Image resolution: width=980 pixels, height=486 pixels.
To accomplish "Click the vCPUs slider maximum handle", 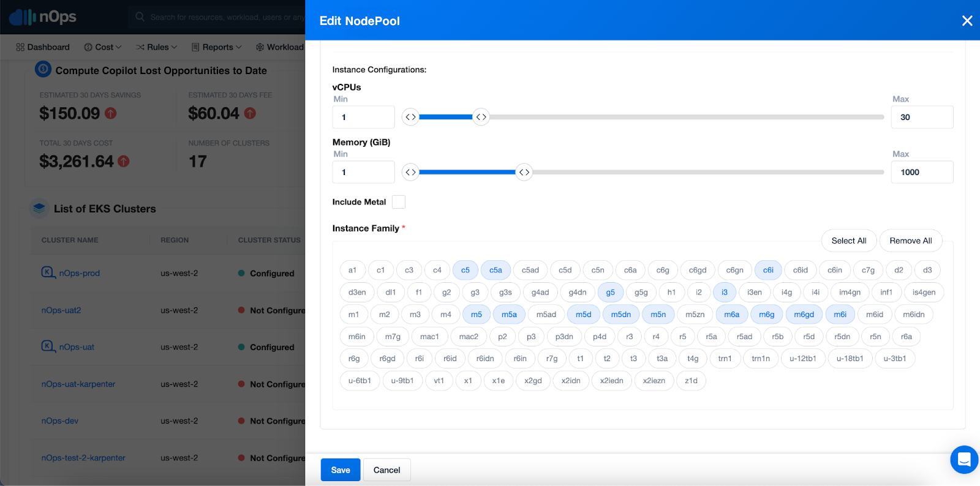I will (481, 117).
